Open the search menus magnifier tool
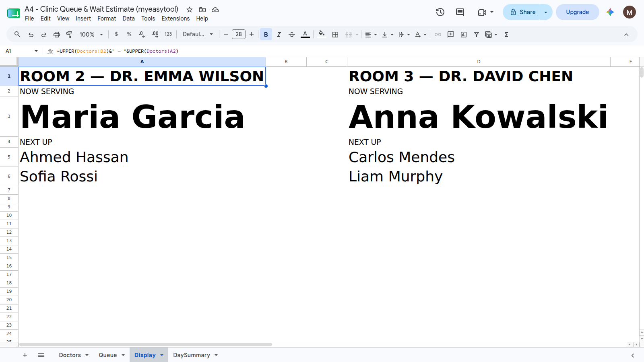The width and height of the screenshot is (644, 362). [17, 35]
